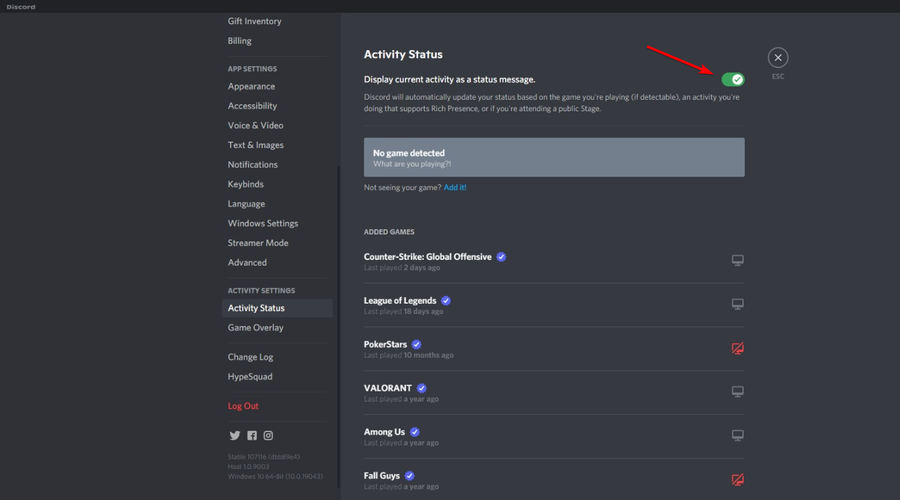Toggle overlay icon for League of Legends
The image size is (900, 500).
738,304
